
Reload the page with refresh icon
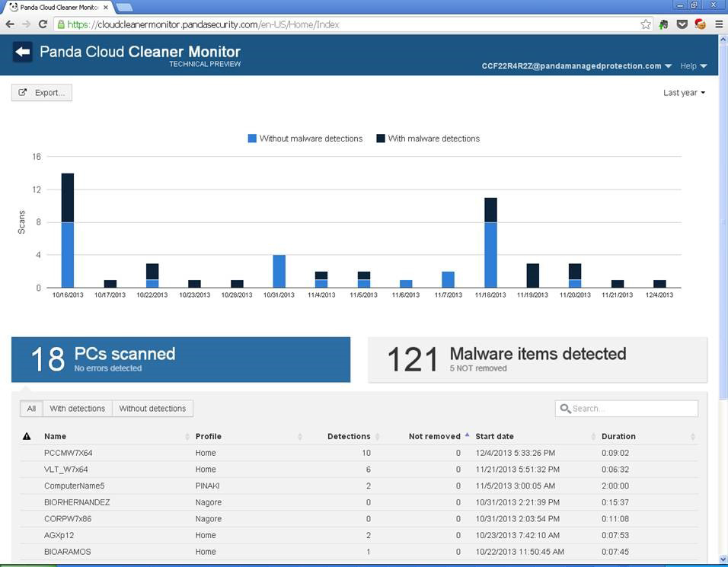(x=43, y=24)
